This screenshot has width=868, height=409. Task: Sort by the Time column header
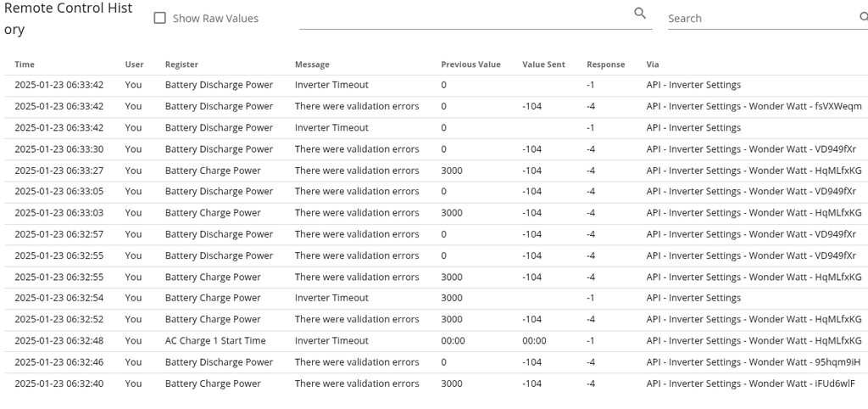pos(25,64)
